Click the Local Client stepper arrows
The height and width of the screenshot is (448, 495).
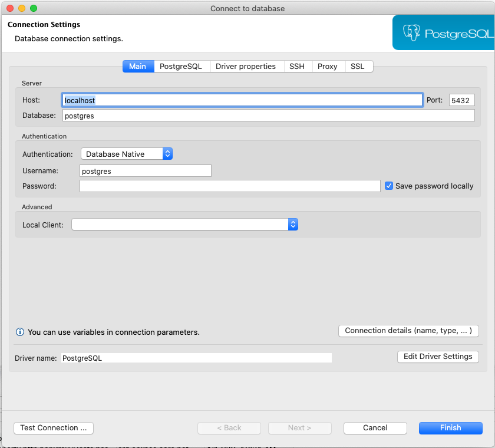(x=293, y=224)
